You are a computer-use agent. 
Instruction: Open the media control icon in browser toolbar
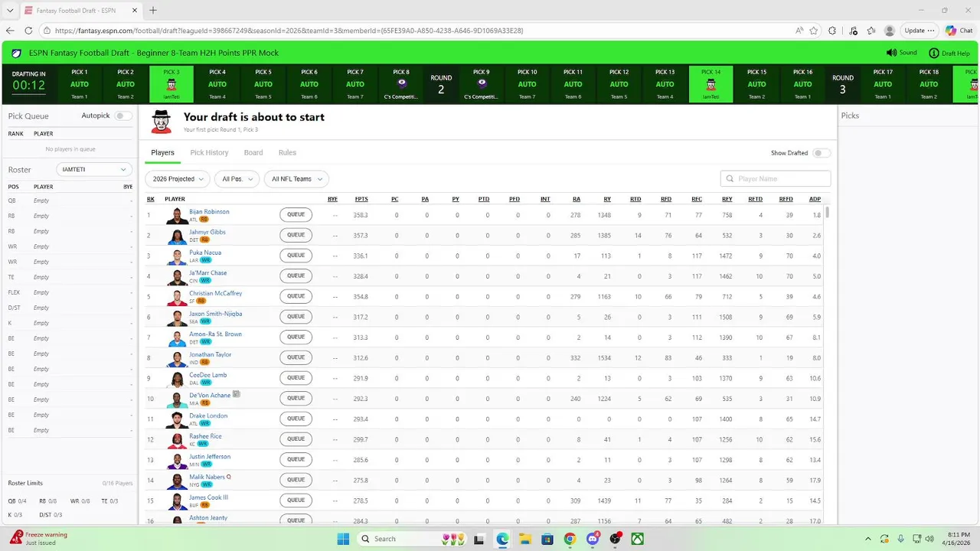pyautogui.click(x=853, y=31)
